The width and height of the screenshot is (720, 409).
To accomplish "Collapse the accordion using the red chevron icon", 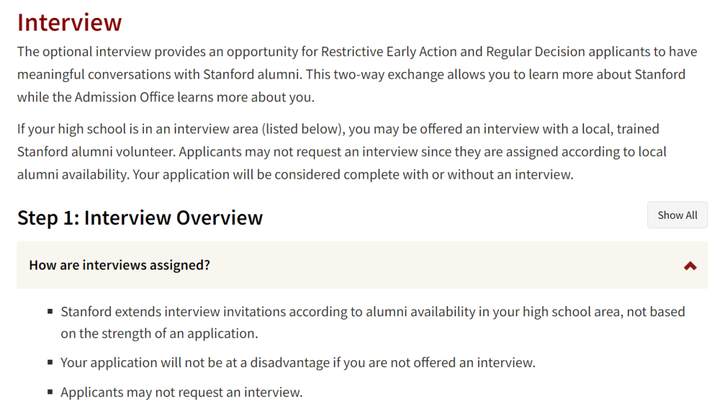I will 690,266.
